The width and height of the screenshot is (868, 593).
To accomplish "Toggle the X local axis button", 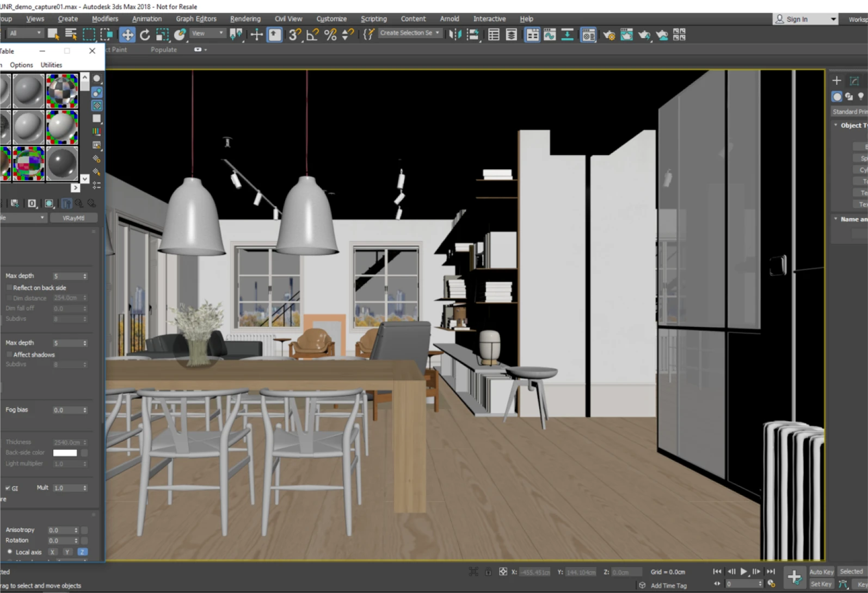I will point(52,552).
